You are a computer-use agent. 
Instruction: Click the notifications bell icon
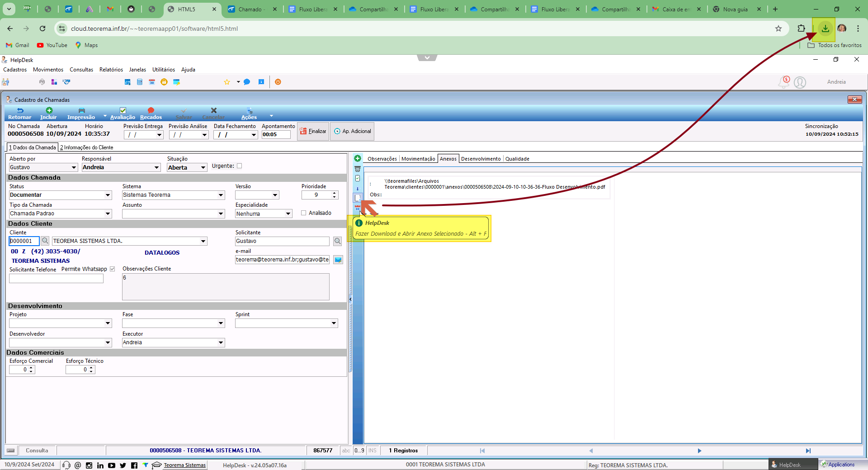point(783,82)
